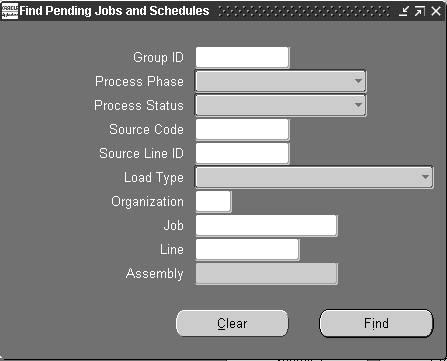The width and height of the screenshot is (447, 361).
Task: Click the Group ID field label
Action: 158,57
